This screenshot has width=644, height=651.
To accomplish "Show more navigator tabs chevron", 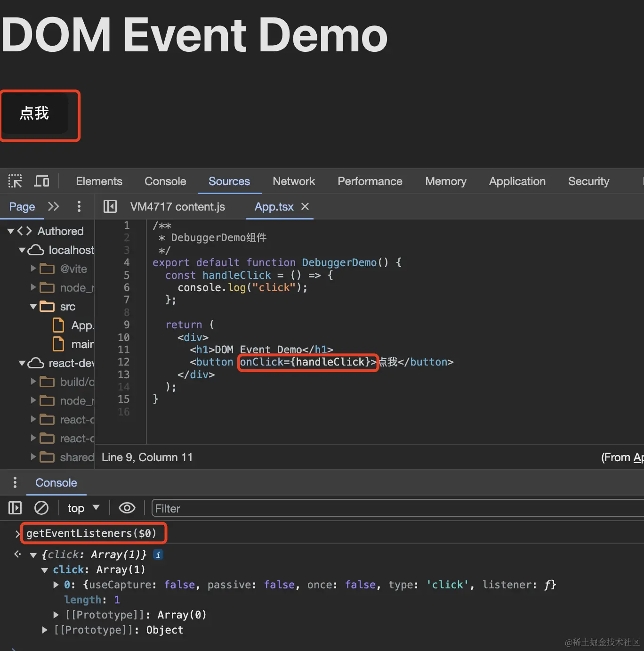I will point(54,206).
